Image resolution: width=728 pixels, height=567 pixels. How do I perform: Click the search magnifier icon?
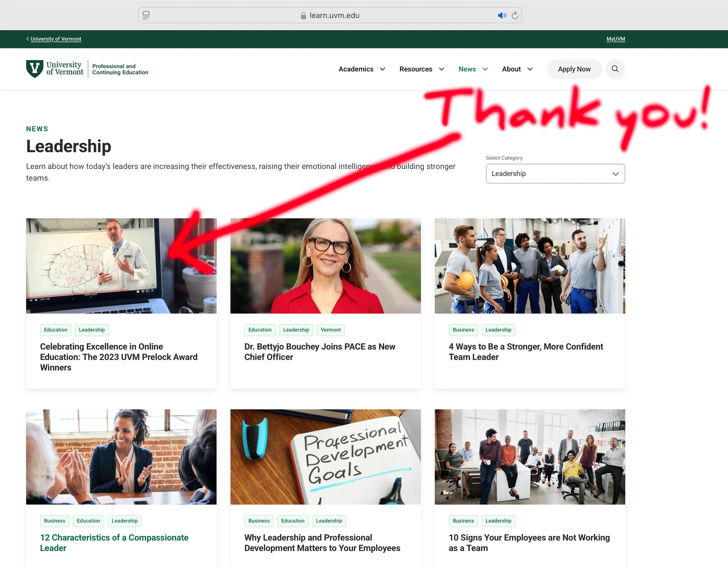615,69
